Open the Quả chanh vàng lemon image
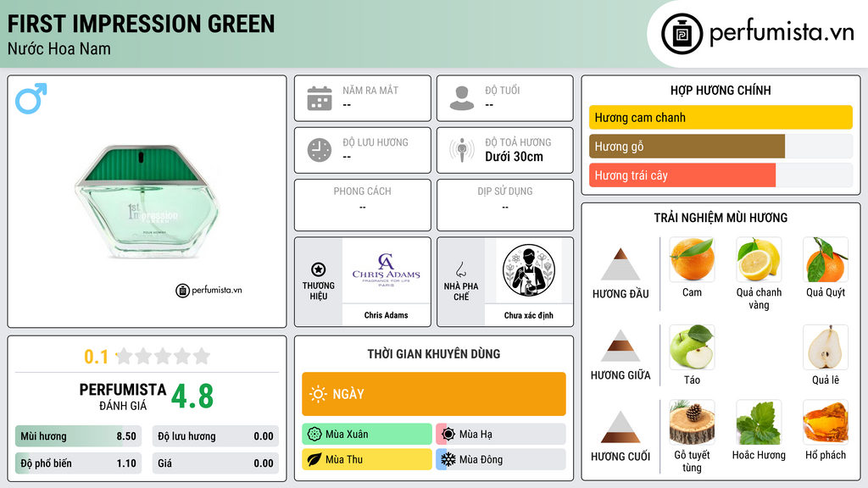Screen dimensions: 868x488 point(759,259)
